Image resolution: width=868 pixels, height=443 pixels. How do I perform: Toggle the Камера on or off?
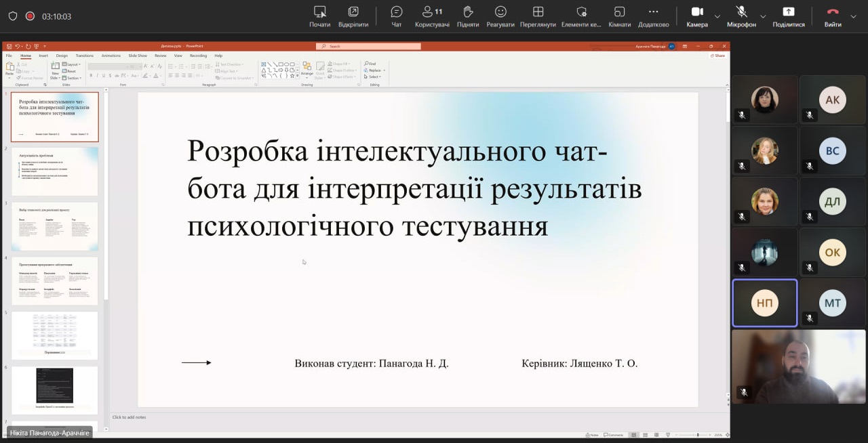[x=696, y=16]
